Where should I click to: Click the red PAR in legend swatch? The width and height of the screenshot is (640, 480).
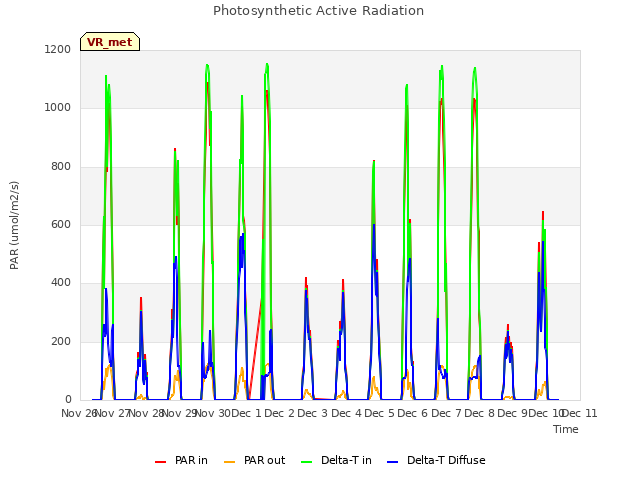(160, 462)
